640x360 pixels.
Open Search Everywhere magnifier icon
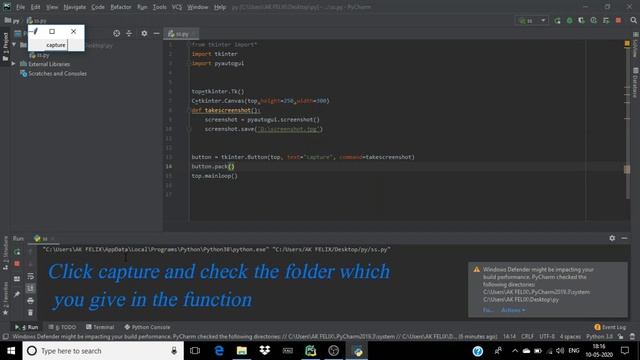click(x=633, y=20)
